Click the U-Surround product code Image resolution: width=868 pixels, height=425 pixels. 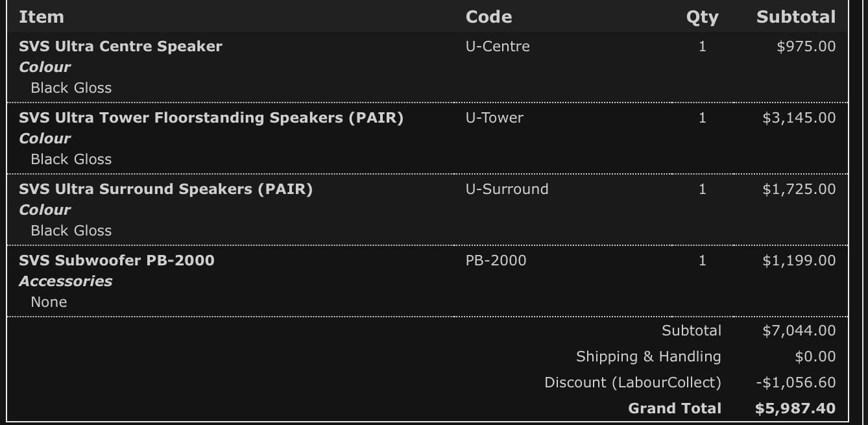507,189
